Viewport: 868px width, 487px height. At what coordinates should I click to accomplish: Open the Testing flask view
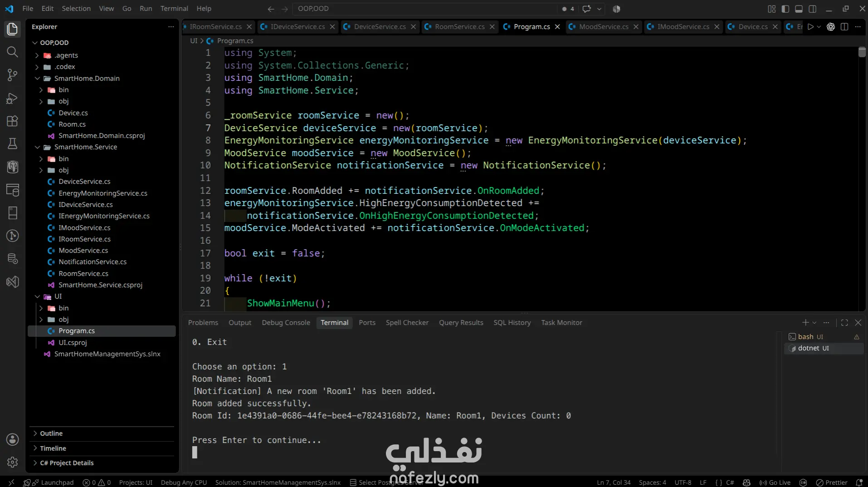[12, 144]
